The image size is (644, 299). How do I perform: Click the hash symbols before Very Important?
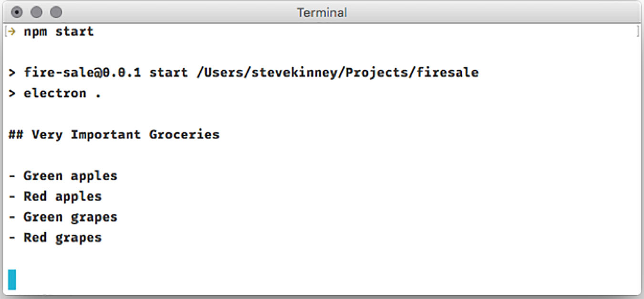pyautogui.click(x=16, y=135)
